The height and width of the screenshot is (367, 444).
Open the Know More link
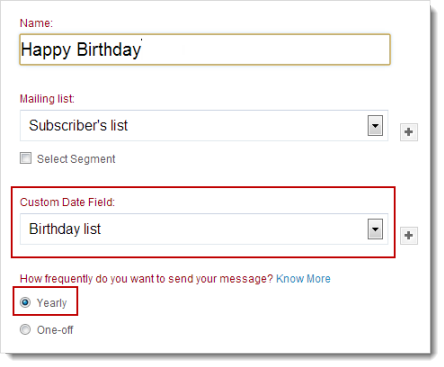(303, 279)
